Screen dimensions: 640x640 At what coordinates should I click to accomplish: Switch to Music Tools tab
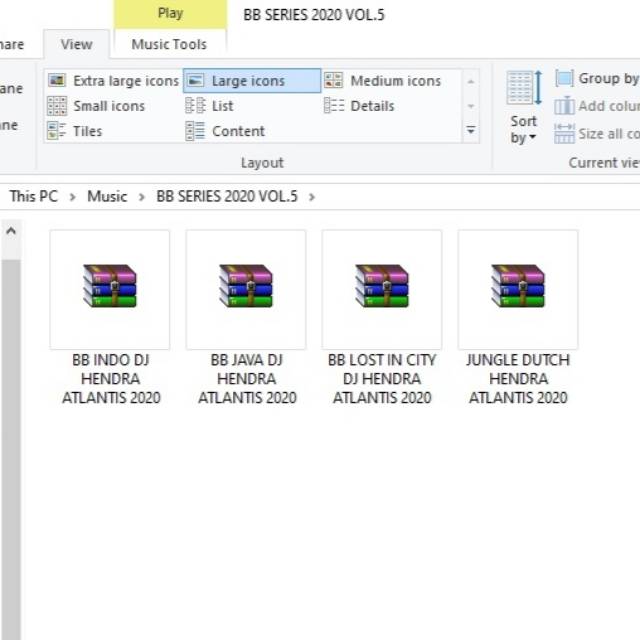[169, 44]
